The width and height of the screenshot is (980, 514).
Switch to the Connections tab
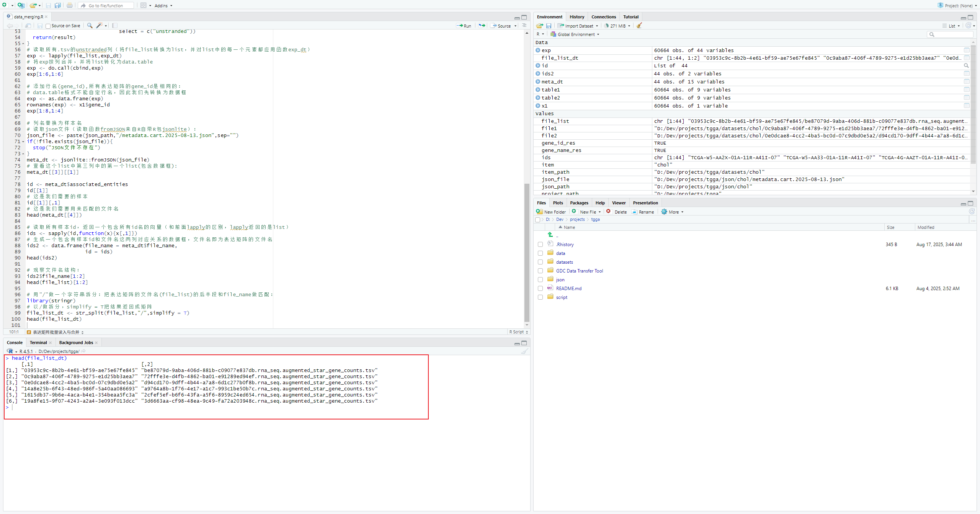(603, 16)
